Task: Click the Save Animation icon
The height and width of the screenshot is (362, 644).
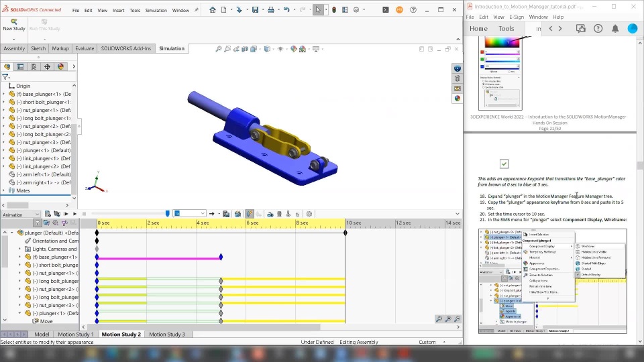Action: 226,214
